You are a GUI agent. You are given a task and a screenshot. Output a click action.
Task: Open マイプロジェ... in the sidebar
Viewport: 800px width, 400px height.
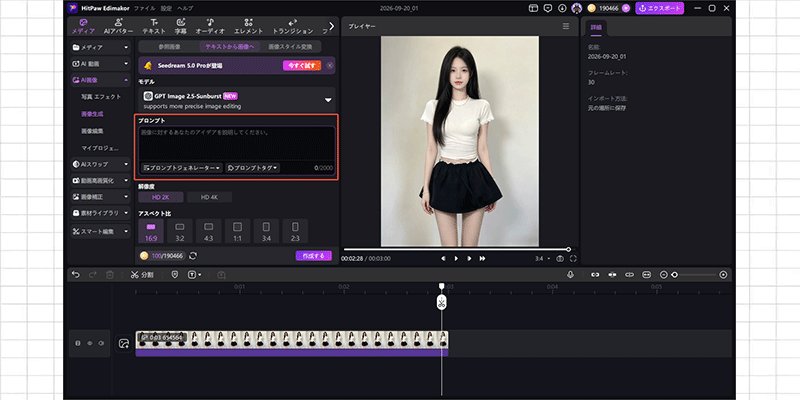point(100,148)
